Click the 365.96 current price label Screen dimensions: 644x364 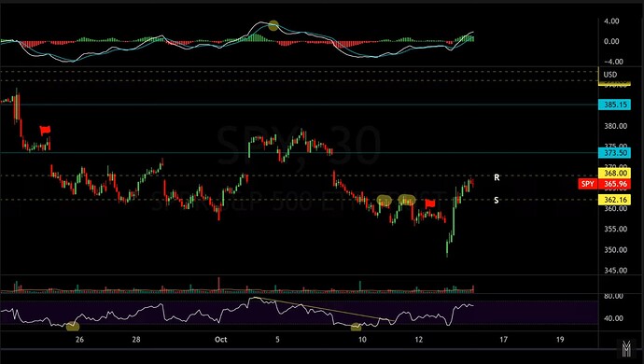click(x=615, y=184)
